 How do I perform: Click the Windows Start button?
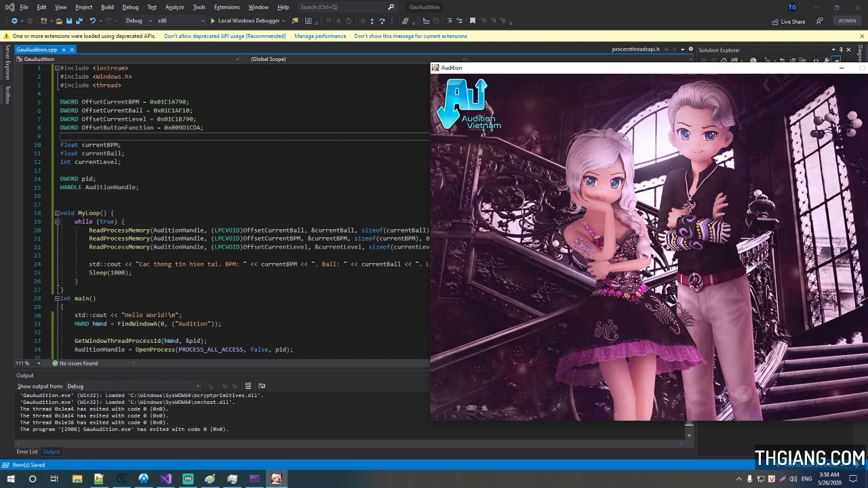[11, 479]
